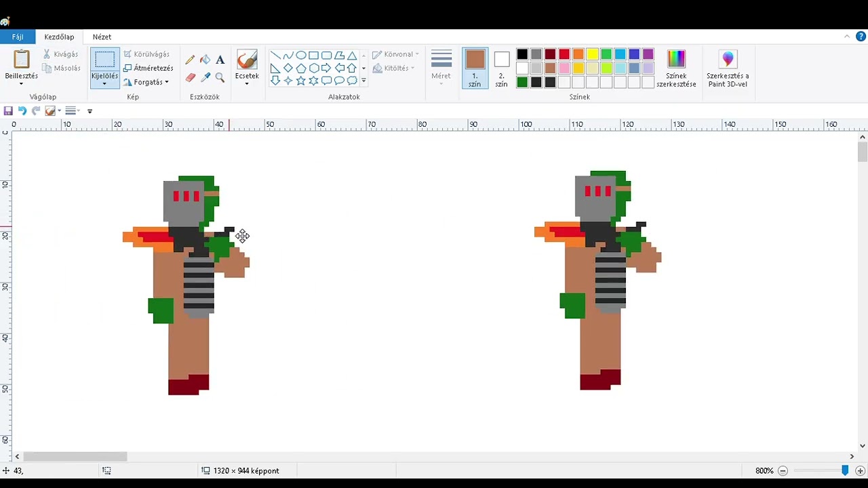
Task: Choose the Rectangle shape
Action: pos(314,56)
